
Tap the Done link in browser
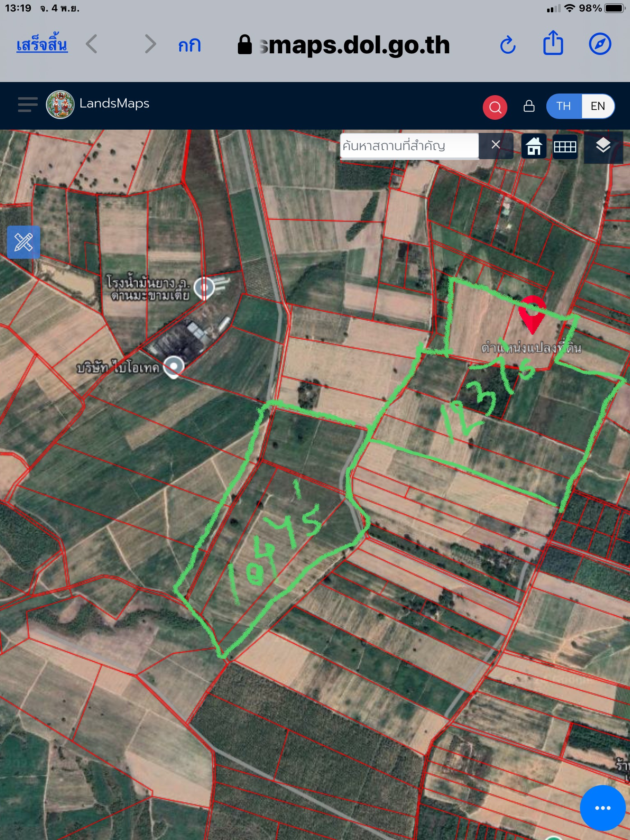coord(42,45)
